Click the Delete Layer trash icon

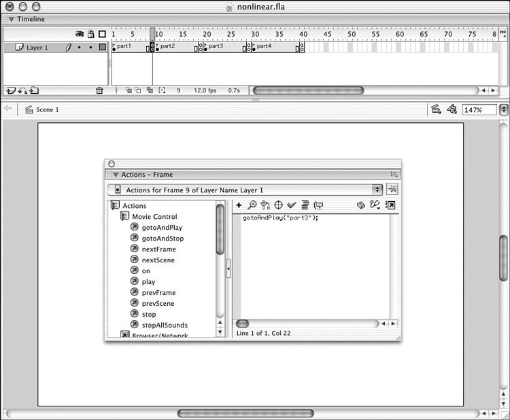pyautogui.click(x=99, y=90)
